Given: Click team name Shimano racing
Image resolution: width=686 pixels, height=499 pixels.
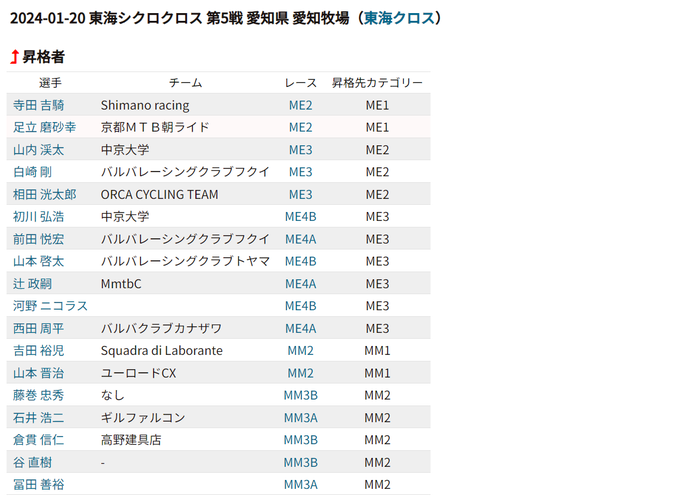Looking at the screenshot, I should [x=145, y=105].
